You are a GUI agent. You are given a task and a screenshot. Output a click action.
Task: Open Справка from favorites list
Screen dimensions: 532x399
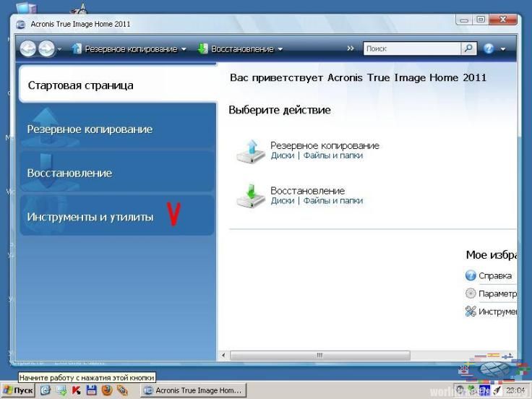[494, 275]
